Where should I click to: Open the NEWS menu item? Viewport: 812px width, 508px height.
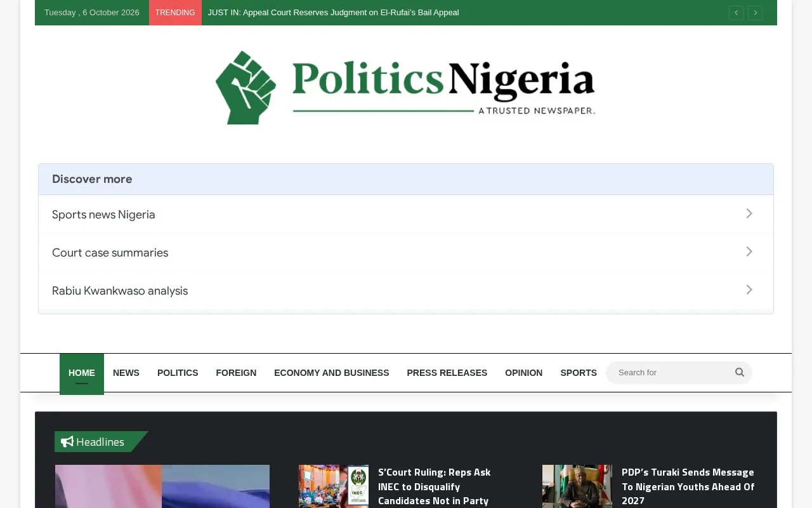[126, 373]
